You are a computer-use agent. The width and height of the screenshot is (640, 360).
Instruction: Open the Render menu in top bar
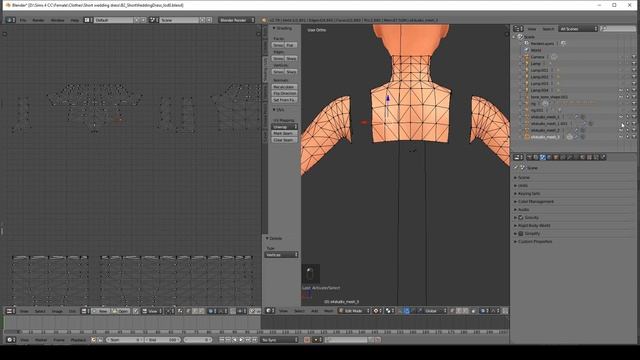pyautogui.click(x=38, y=20)
